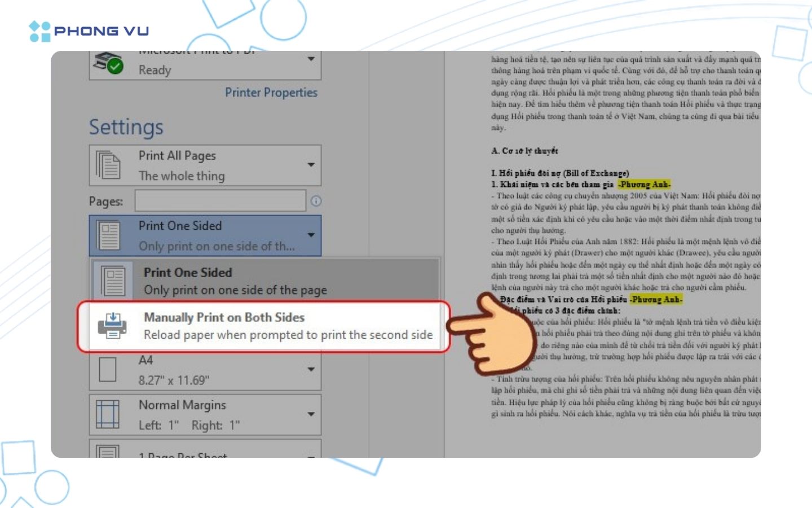Open the Printer Properties link
Screen dimensions: 812x508
(x=271, y=93)
